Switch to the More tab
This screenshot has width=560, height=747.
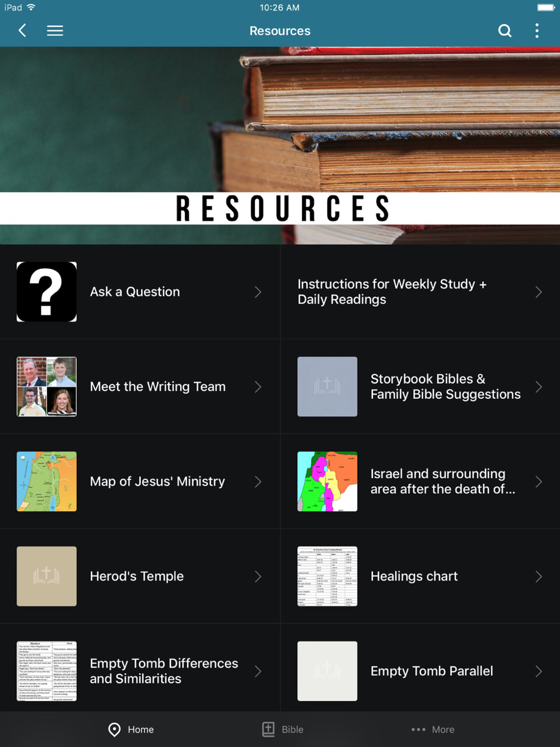tap(433, 730)
